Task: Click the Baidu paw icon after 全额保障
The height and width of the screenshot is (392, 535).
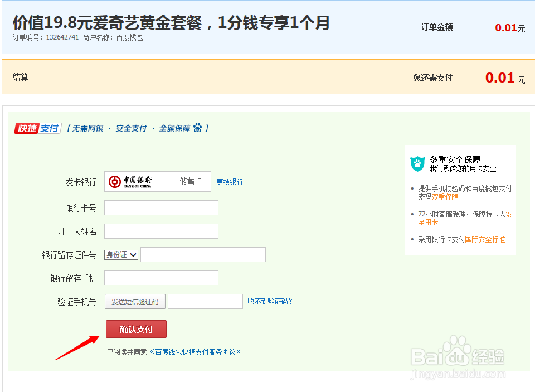Action: 197,128
